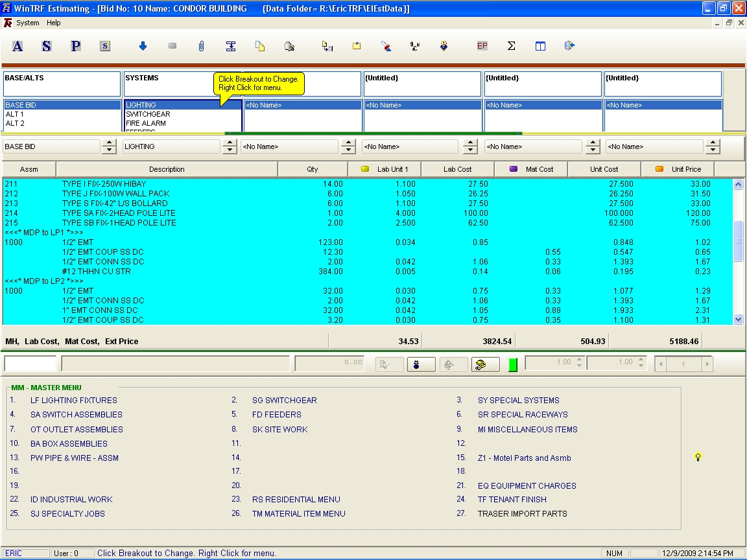Click the Mat Cost purple color marker
Image resolution: width=747 pixels, height=560 pixels.
pyautogui.click(x=514, y=169)
